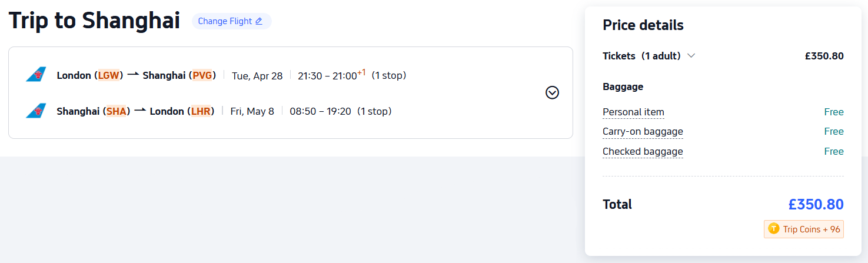Viewport: 868px width, 263px height.
Task: Expand the Tickets (1 adult) price breakdown
Action: pos(691,56)
